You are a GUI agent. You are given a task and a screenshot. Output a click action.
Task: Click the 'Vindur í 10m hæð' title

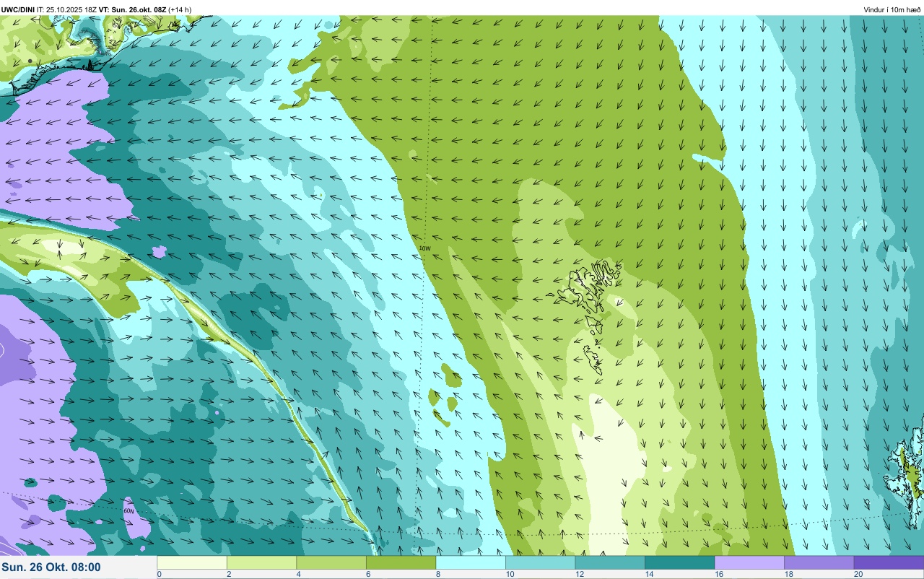click(x=892, y=9)
